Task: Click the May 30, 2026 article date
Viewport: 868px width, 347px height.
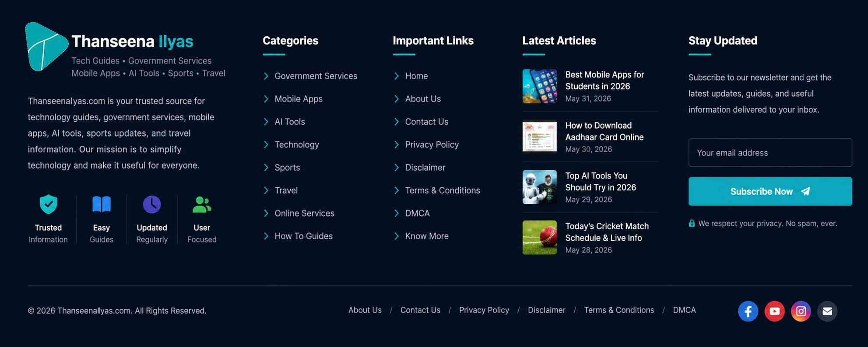Action: [588, 150]
